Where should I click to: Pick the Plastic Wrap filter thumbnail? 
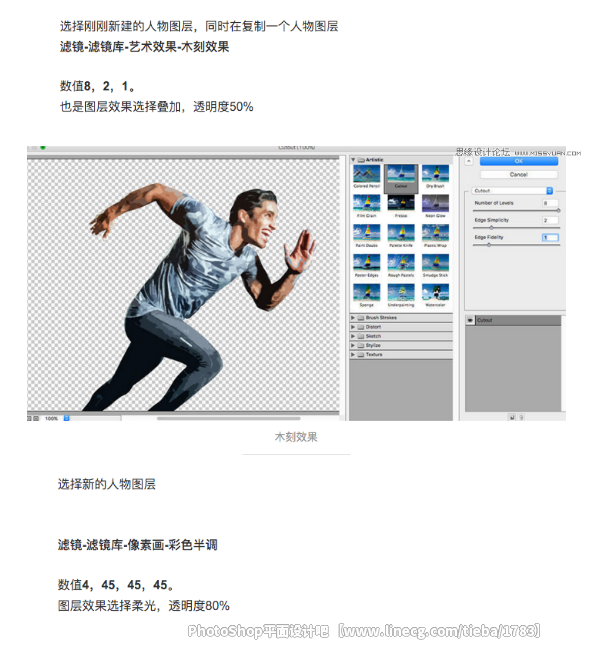[435, 233]
